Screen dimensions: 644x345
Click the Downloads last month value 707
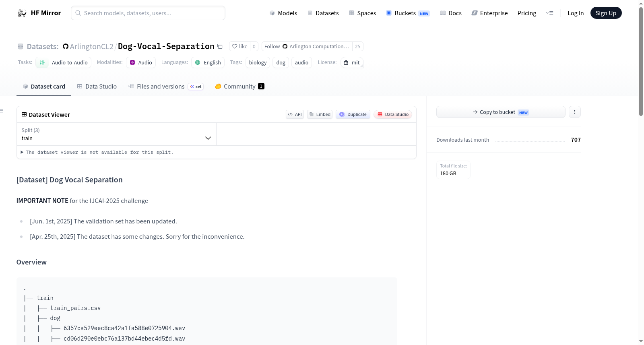coord(576,140)
